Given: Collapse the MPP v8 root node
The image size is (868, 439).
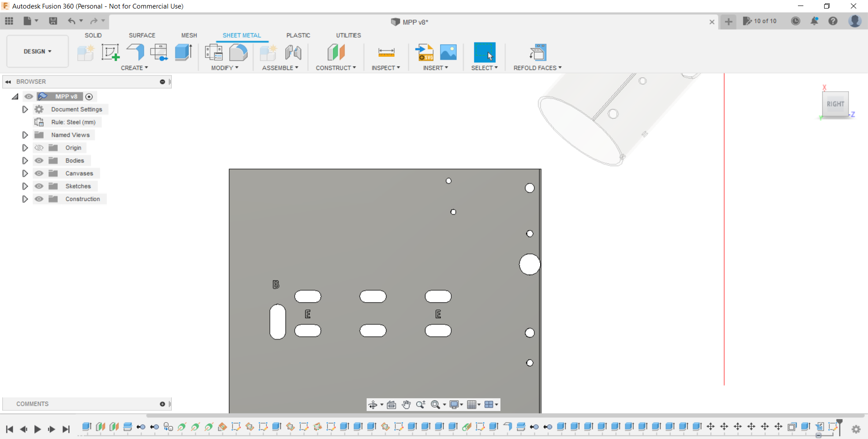Looking at the screenshot, I should point(15,97).
